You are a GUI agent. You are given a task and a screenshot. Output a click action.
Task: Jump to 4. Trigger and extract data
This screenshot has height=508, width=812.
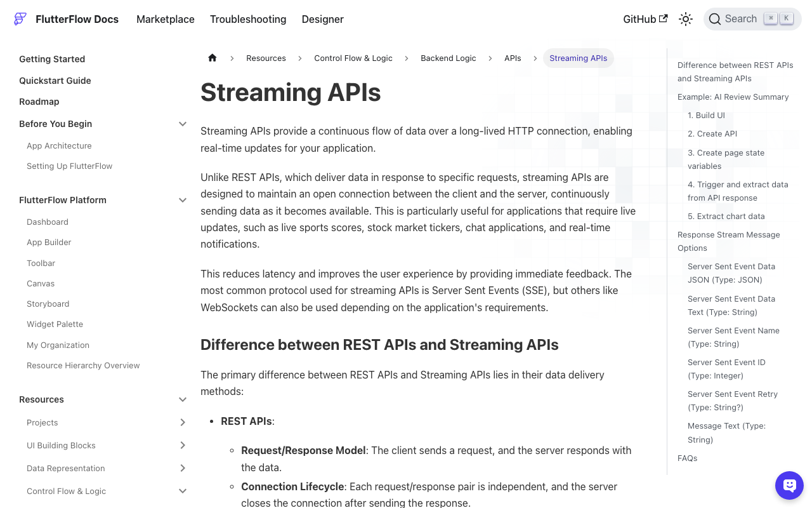[738, 191]
